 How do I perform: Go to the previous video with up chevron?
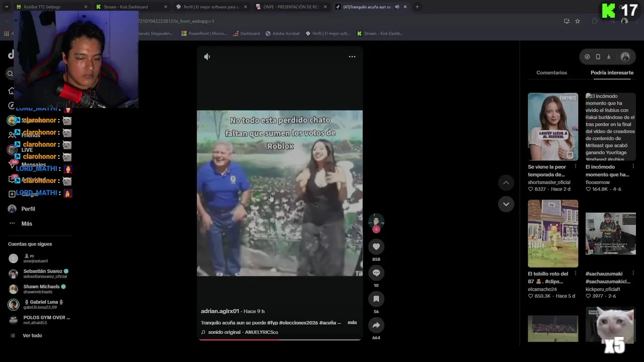click(506, 183)
